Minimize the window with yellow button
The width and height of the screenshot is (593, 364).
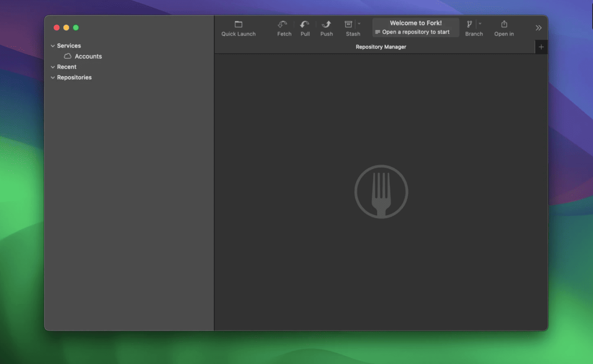(x=66, y=28)
